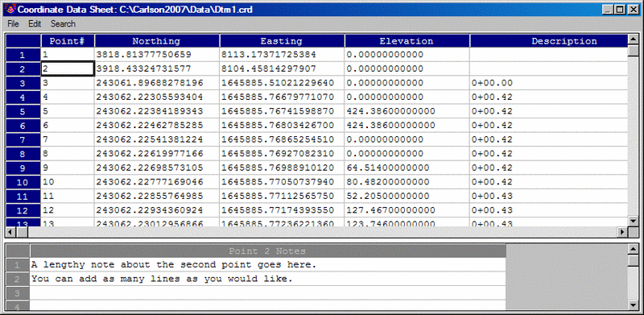The width and height of the screenshot is (644, 315).
Task: Click note line 'You can add as many lines'
Action: coord(267,279)
